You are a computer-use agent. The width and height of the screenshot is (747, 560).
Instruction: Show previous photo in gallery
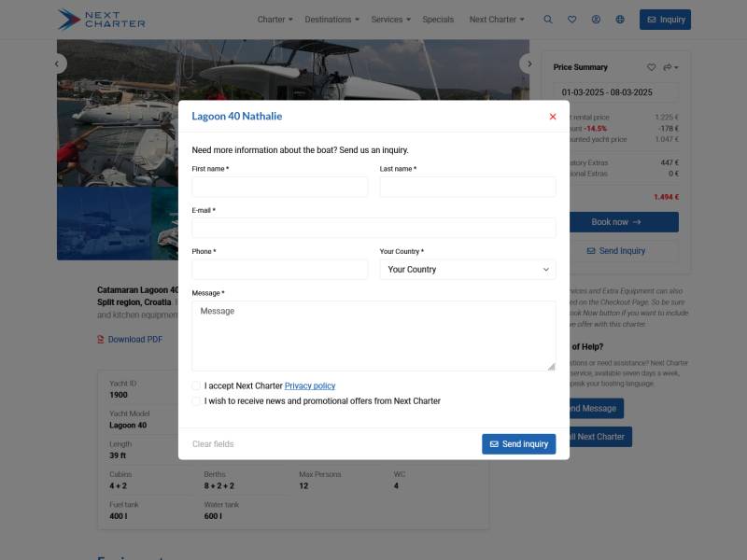(58, 63)
